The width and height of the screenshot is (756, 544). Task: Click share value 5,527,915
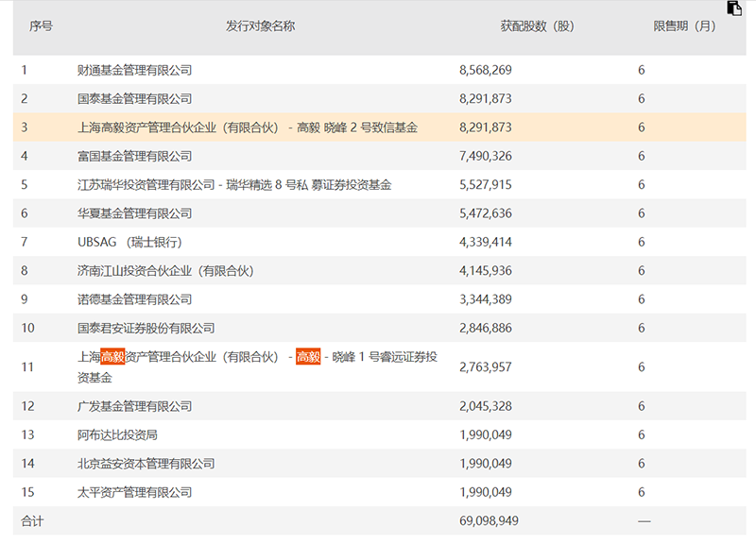pyautogui.click(x=486, y=185)
